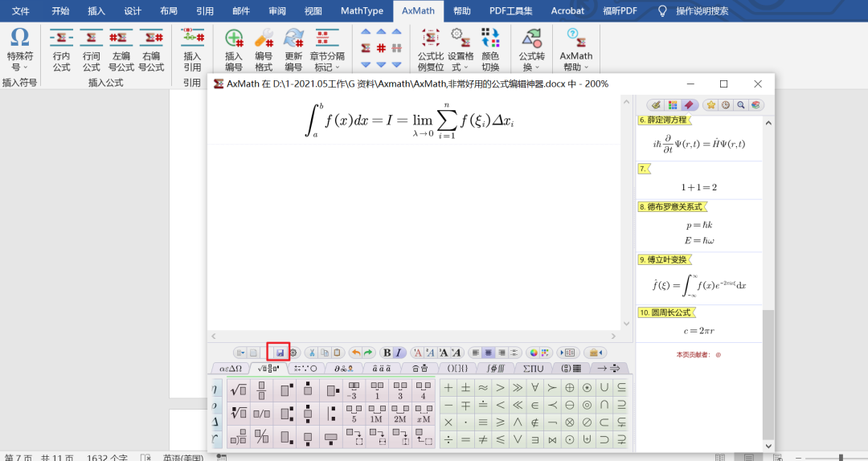
Task: Click the save icon highlighted in red
Action: pyautogui.click(x=280, y=353)
